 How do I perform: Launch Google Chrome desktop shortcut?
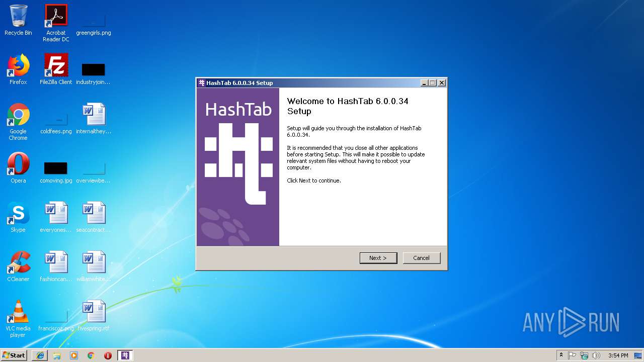coord(18,122)
